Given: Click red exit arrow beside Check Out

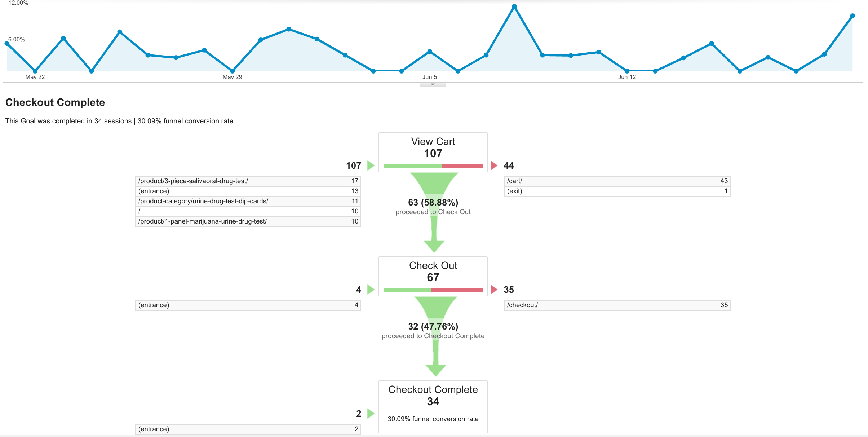Looking at the screenshot, I should pyautogui.click(x=494, y=290).
